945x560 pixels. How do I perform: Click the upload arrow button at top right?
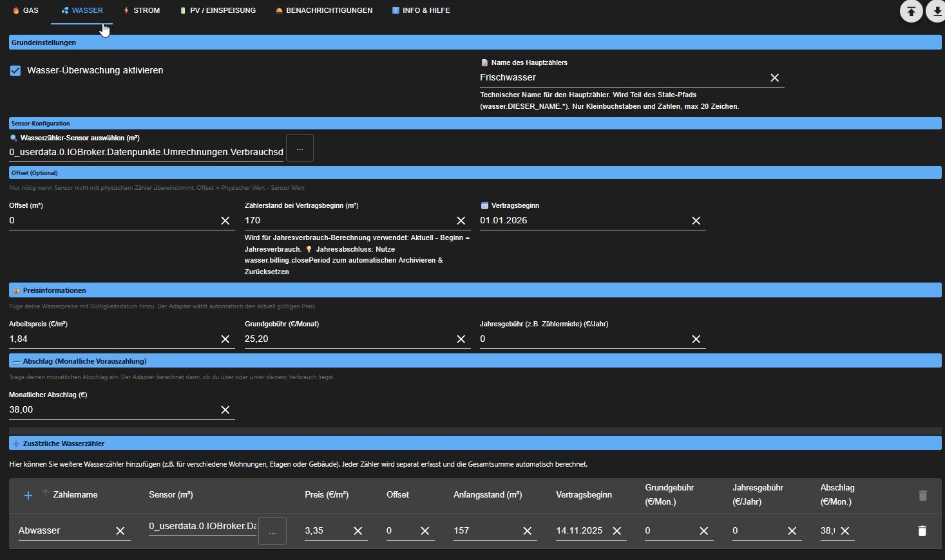click(911, 11)
